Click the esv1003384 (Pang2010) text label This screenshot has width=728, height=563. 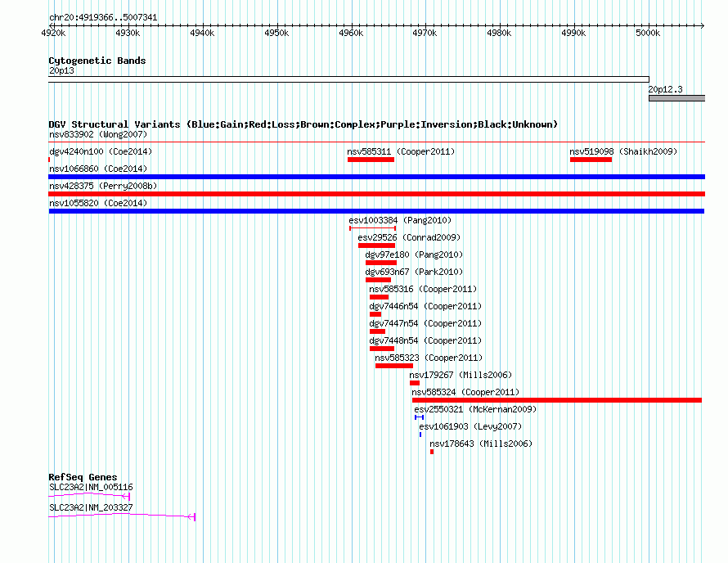pyautogui.click(x=400, y=221)
